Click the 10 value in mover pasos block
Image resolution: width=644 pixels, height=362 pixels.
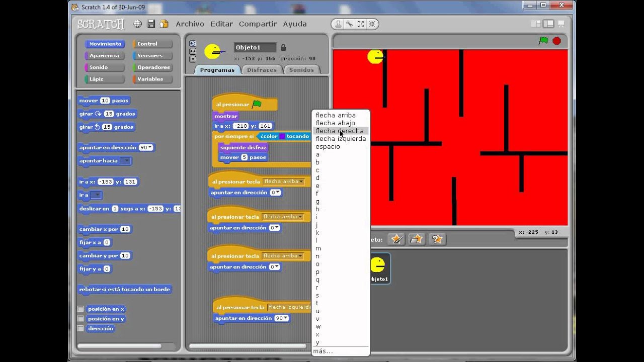[105, 101]
